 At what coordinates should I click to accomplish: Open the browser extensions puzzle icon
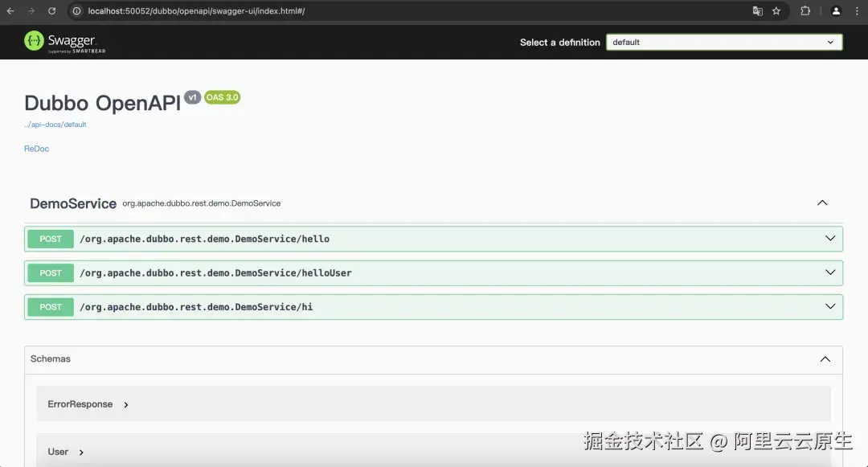(805, 11)
